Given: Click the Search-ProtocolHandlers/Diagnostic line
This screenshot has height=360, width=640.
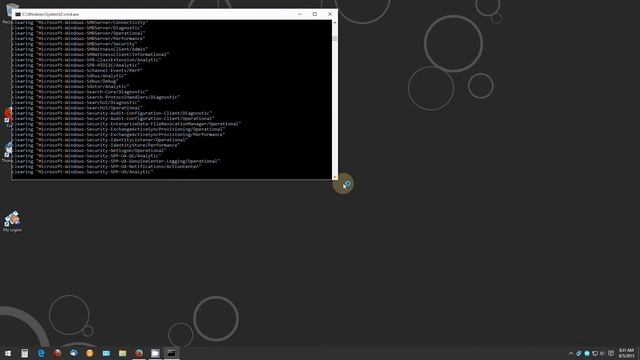Looking at the screenshot, I should click(96, 97).
